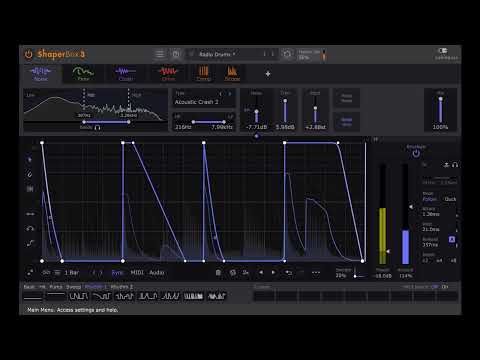The height and width of the screenshot is (360, 480).
Task: Click the 7.98kHz high-cut value
Action: point(222,127)
